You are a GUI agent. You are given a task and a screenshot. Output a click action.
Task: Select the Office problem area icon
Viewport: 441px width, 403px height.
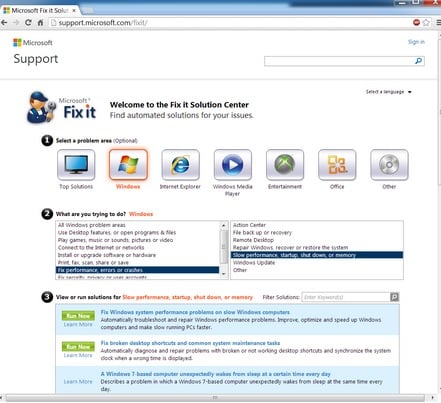pos(337,165)
